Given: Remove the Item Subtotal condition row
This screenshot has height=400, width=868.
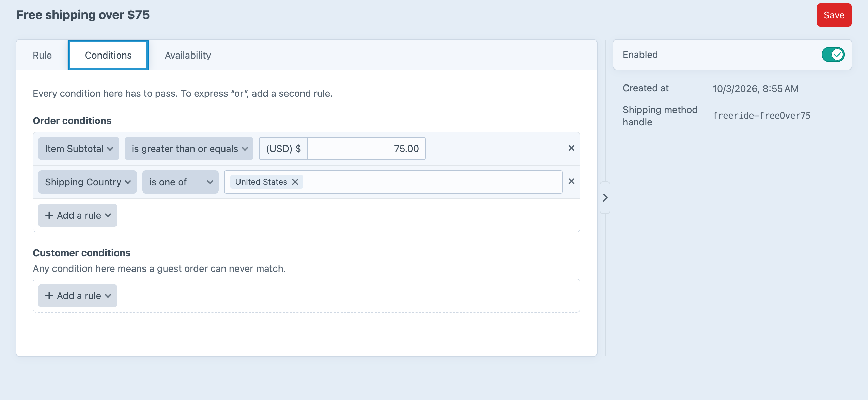Looking at the screenshot, I should (x=571, y=148).
